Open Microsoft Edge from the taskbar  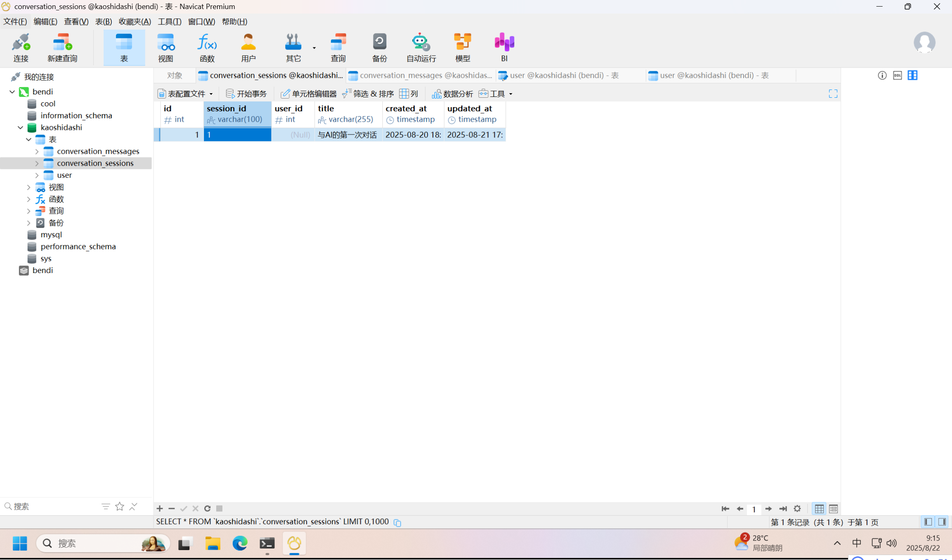click(x=240, y=544)
